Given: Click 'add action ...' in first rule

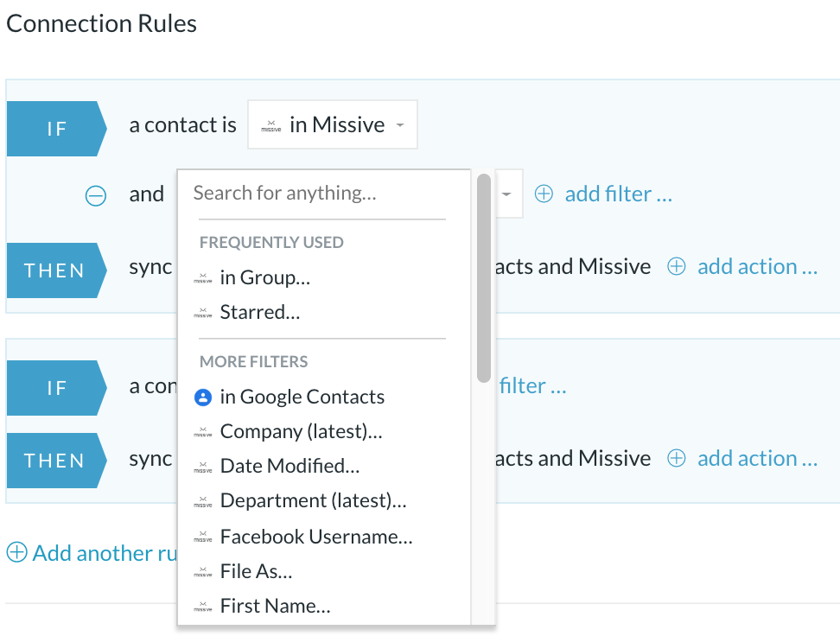Looking at the screenshot, I should [758, 266].
